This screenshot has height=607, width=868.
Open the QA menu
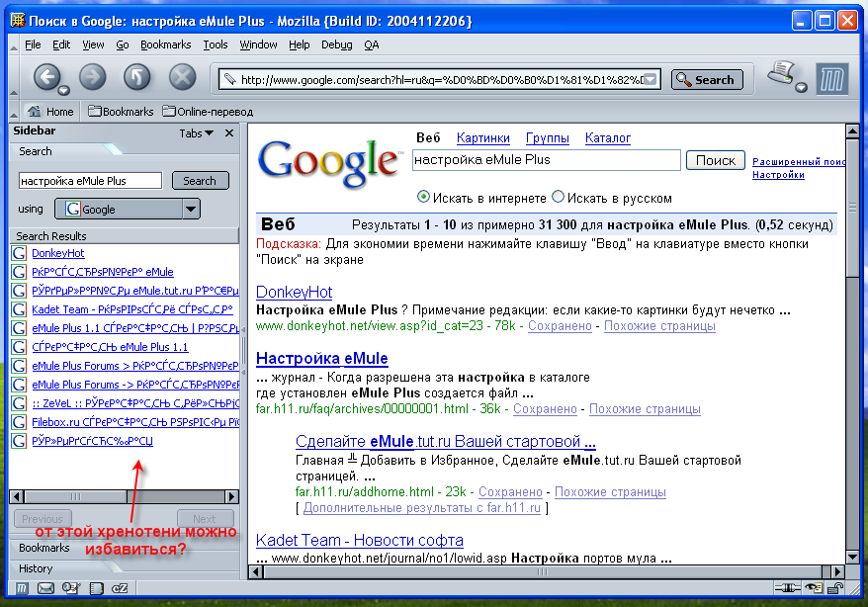pos(372,44)
